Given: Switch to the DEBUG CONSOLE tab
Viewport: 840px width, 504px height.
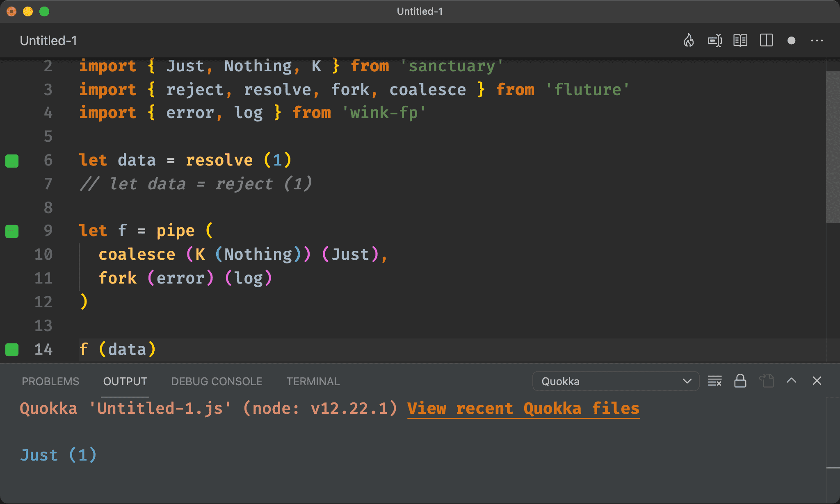Looking at the screenshot, I should [217, 381].
